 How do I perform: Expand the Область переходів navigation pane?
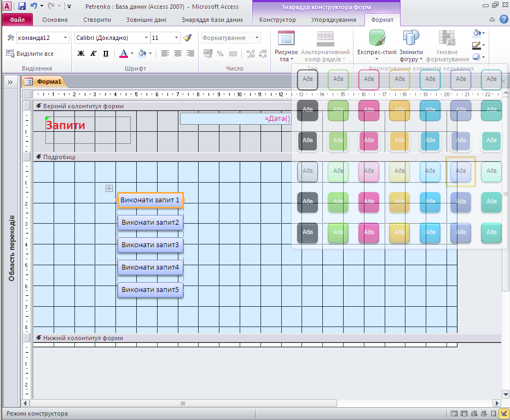tap(10, 81)
